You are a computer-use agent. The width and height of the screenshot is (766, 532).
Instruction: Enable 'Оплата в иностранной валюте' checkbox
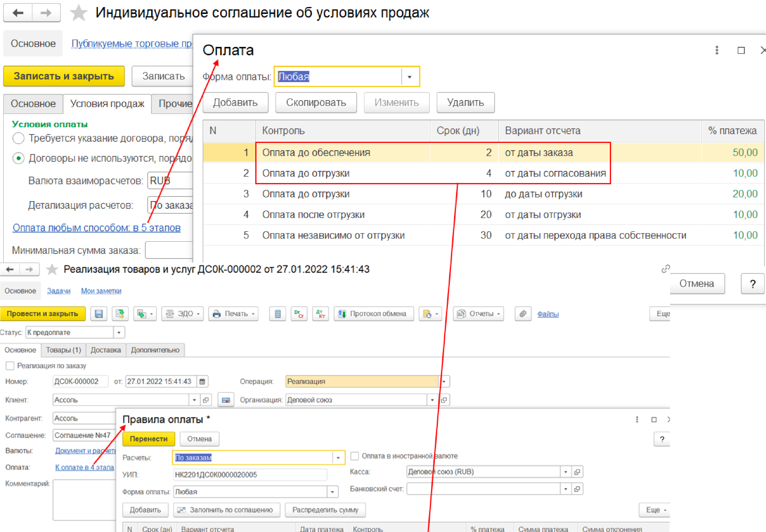coord(354,456)
